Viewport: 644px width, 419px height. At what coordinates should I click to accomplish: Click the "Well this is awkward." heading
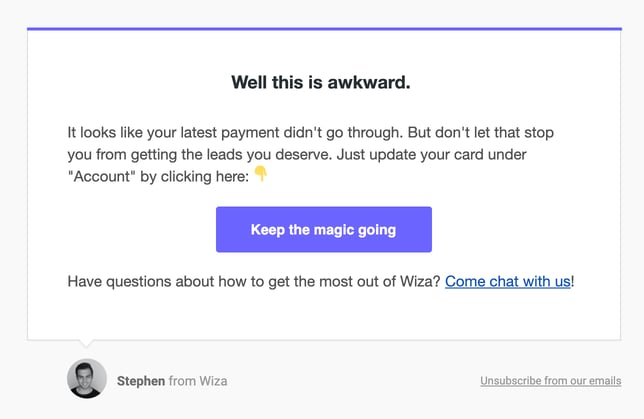(x=321, y=83)
